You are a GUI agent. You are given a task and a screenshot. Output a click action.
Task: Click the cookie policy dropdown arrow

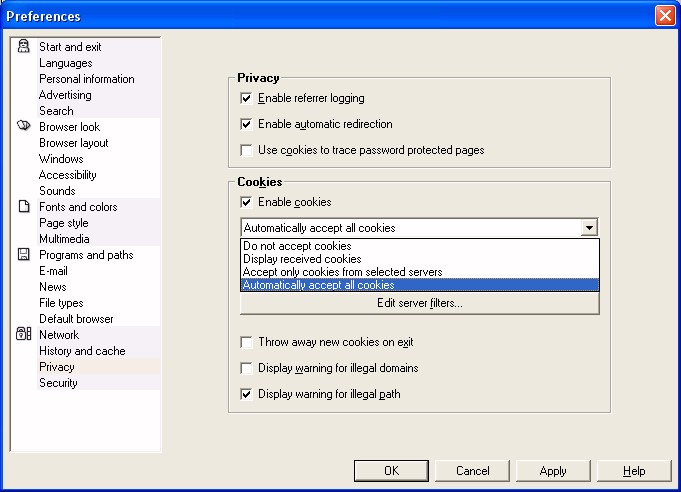[x=590, y=228]
